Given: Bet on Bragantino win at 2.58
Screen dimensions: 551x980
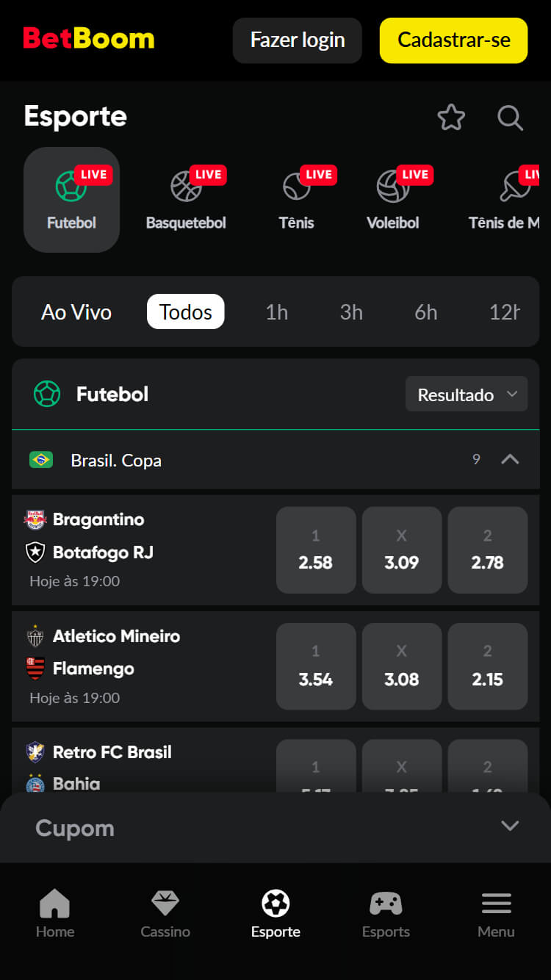Looking at the screenshot, I should [x=316, y=550].
